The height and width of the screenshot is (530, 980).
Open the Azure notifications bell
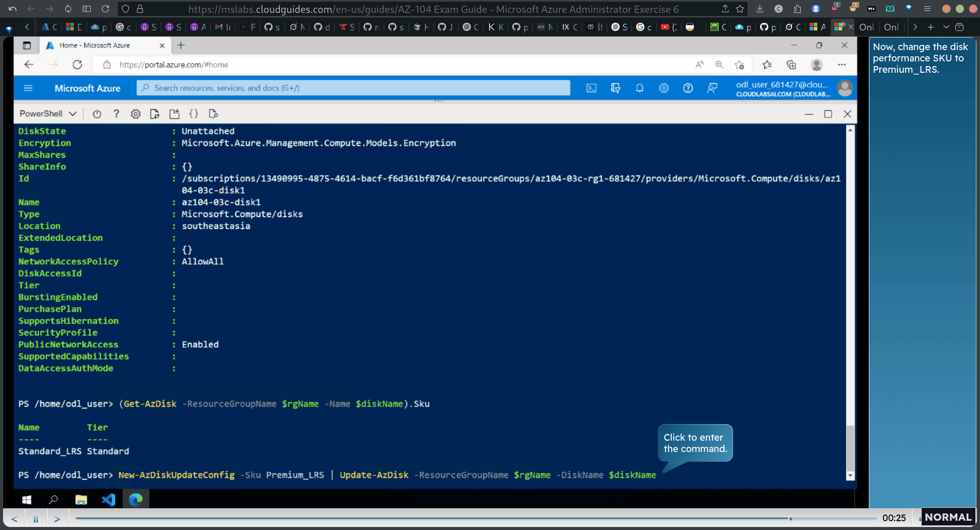click(639, 88)
